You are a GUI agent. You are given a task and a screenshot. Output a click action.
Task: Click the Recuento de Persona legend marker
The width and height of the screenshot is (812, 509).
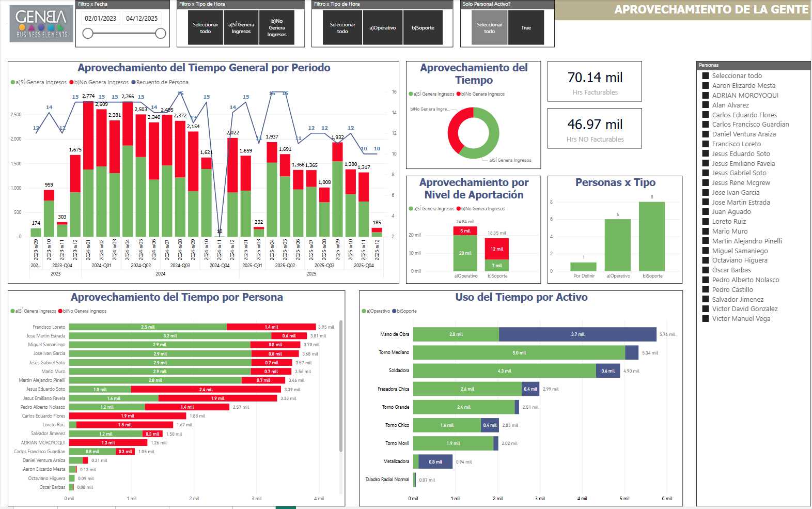point(133,82)
